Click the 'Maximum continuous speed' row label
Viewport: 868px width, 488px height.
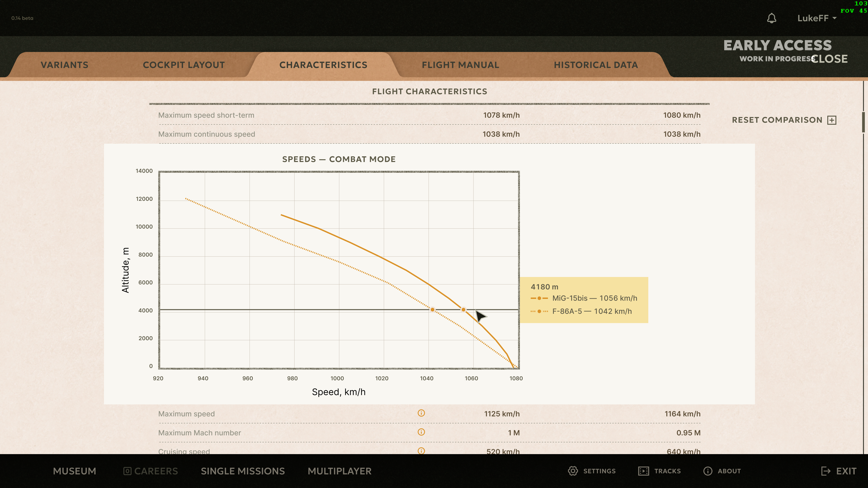click(207, 134)
